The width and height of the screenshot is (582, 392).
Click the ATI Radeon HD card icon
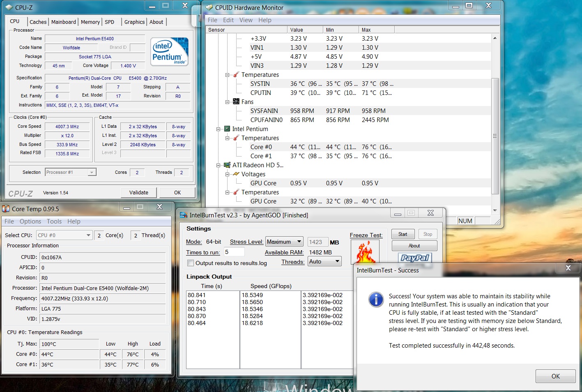[227, 165]
